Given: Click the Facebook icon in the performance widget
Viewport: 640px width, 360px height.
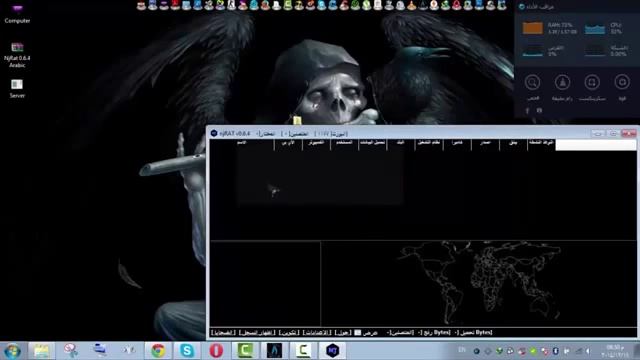Looking at the screenshot, I should click(x=527, y=111).
